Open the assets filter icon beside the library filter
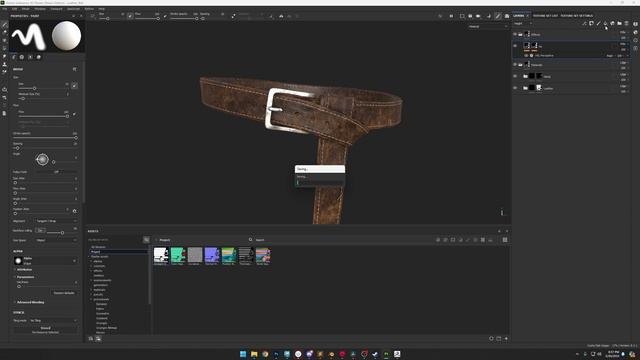The height and width of the screenshot is (360, 640). click(146, 240)
